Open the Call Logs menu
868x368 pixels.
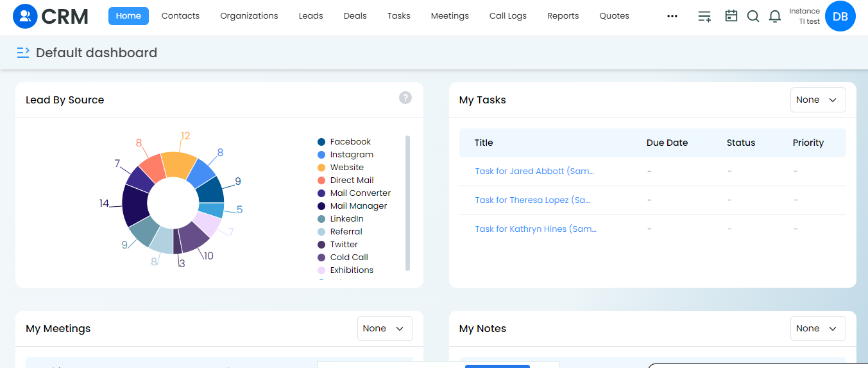pos(507,16)
